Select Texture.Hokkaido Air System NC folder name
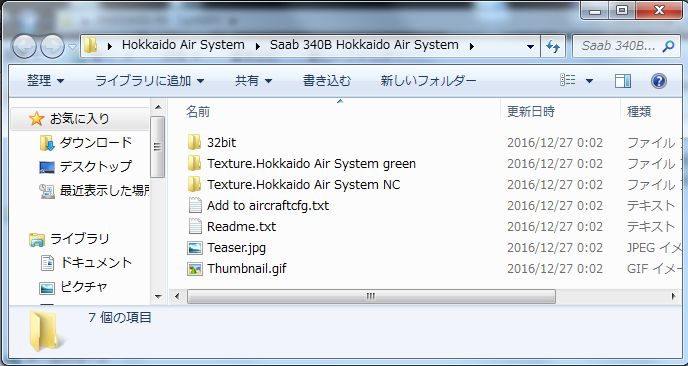This screenshot has height=366, width=688. (x=303, y=184)
